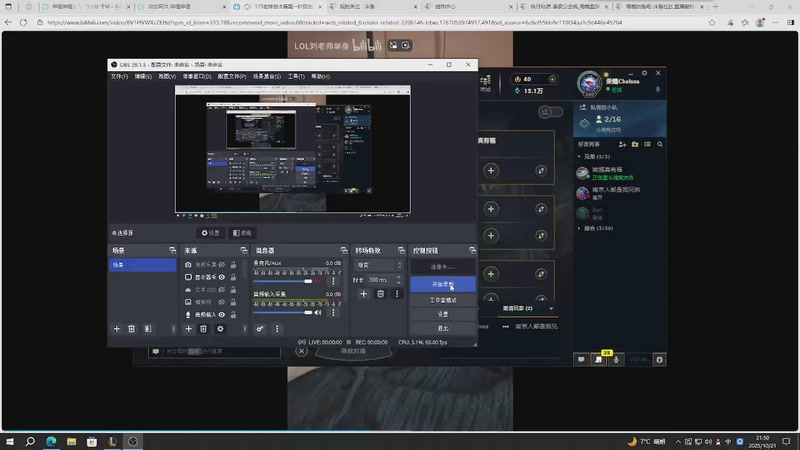Open League client settings gear icon

[x=644, y=73]
